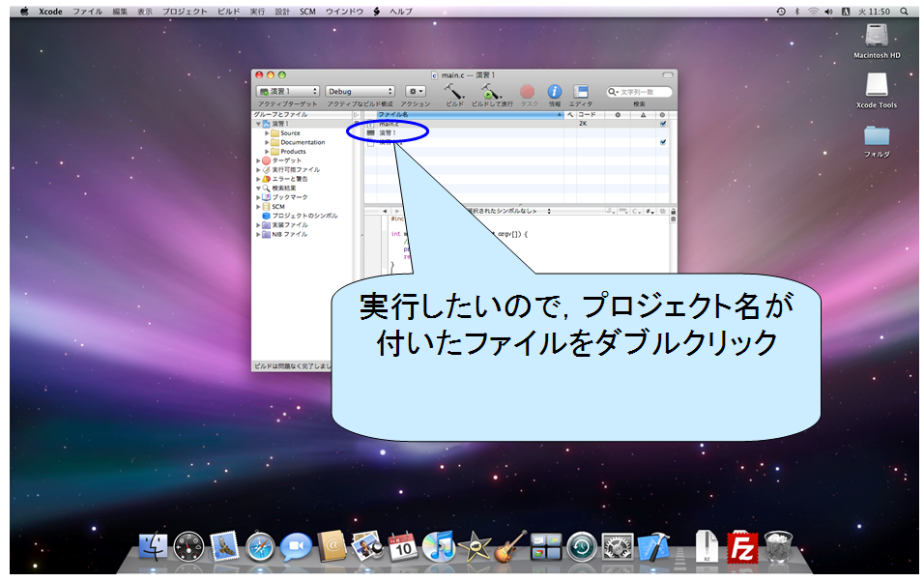Open the アクティブターゲット 演習 1 popup
The width and height of the screenshot is (924, 582).
click(x=288, y=92)
